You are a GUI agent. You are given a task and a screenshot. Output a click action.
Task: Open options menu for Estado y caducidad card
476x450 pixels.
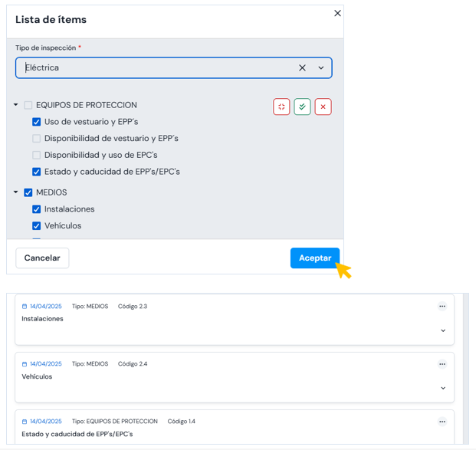442,422
